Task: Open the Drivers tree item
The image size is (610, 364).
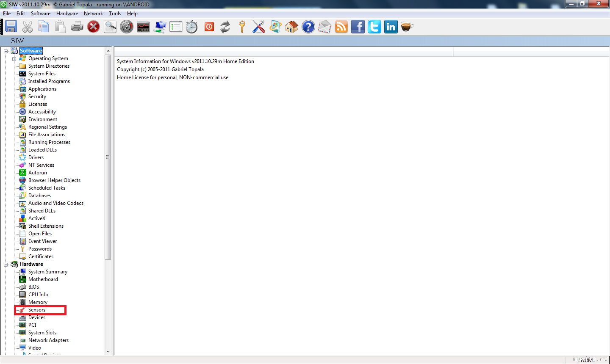Action: click(x=36, y=157)
